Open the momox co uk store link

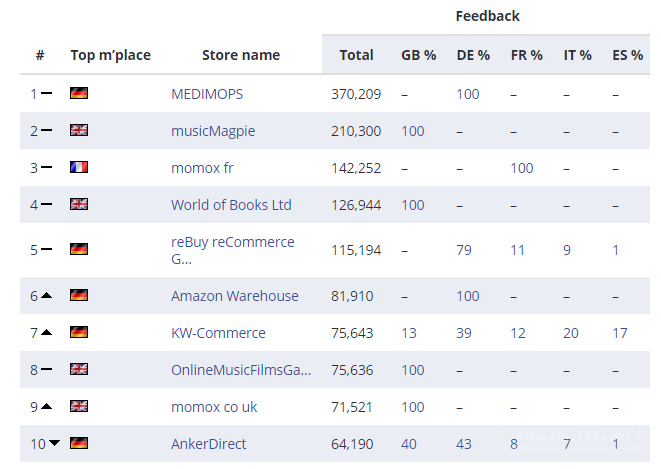(214, 407)
